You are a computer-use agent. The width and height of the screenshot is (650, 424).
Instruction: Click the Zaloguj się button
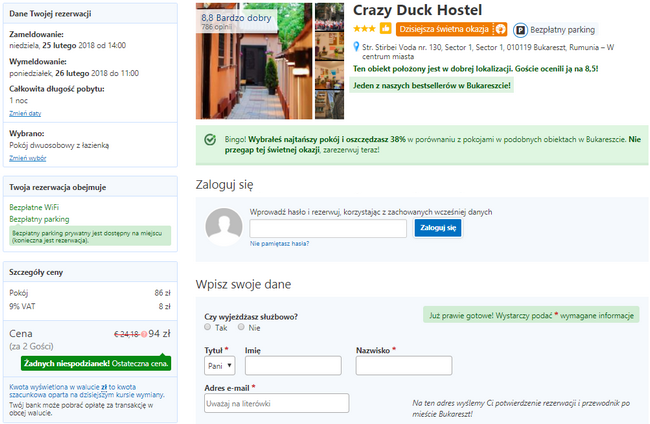tap(438, 228)
